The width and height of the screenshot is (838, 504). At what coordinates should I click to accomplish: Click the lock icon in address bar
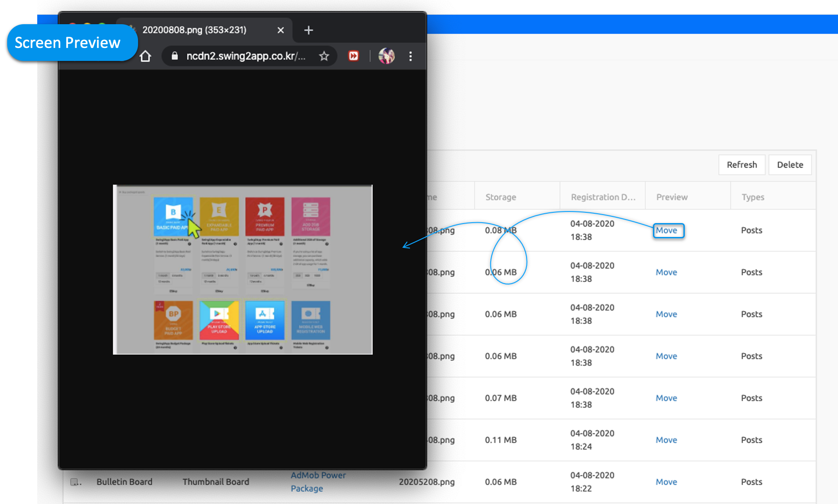pyautogui.click(x=175, y=56)
